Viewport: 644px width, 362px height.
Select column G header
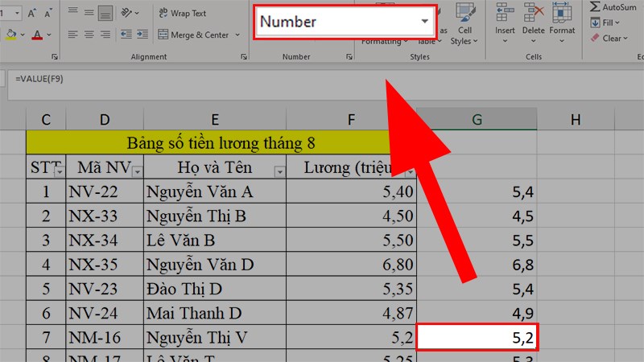tap(477, 119)
